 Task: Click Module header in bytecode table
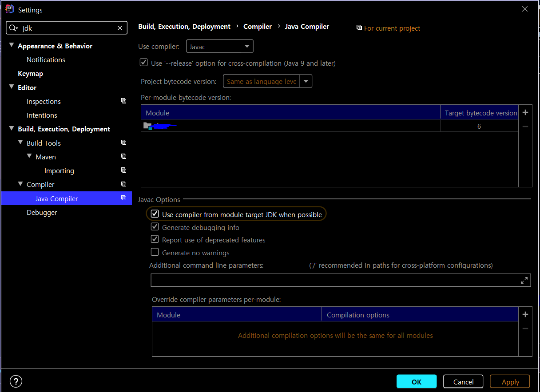tap(290, 113)
